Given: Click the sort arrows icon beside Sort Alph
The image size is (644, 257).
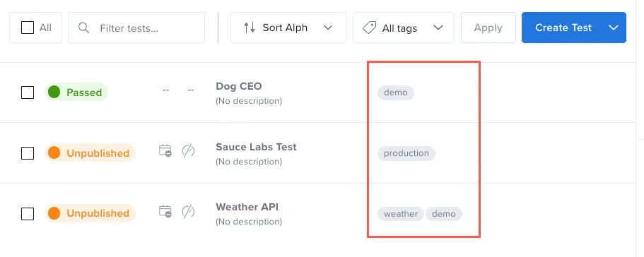Looking at the screenshot, I should (250, 28).
